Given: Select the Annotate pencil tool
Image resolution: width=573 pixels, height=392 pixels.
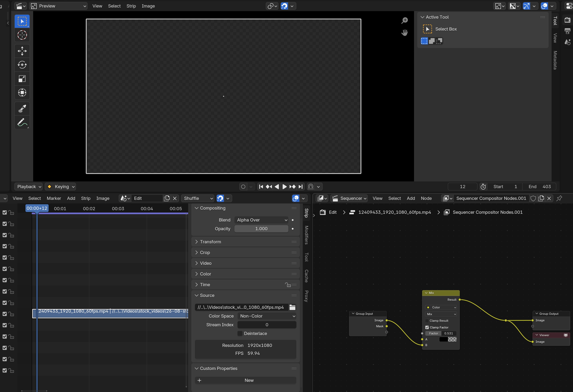Looking at the screenshot, I should pos(22,122).
